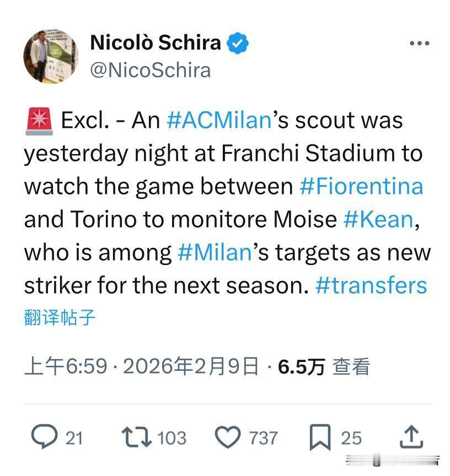Bookmark this post
Image resolution: width=450 pixels, height=476 pixels.
click(319, 437)
